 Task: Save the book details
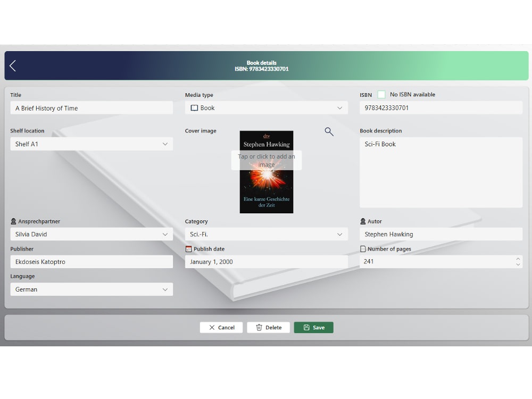click(313, 327)
